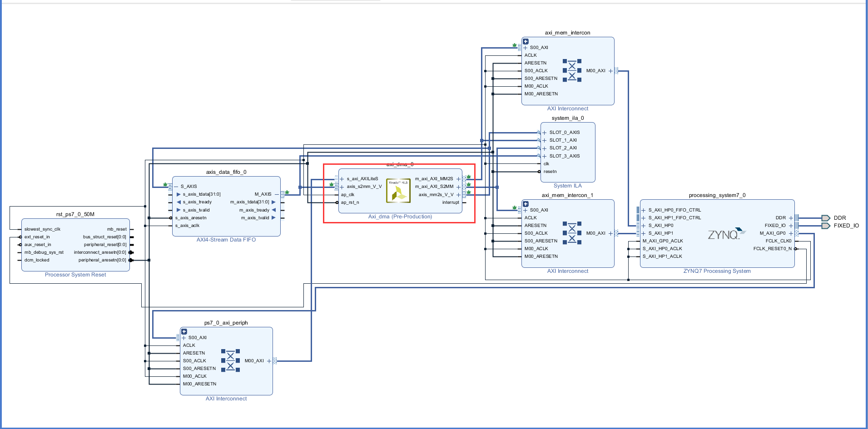Expand the DDR interface pin on ZYNQ block
The height and width of the screenshot is (429, 868).
pyautogui.click(x=791, y=218)
